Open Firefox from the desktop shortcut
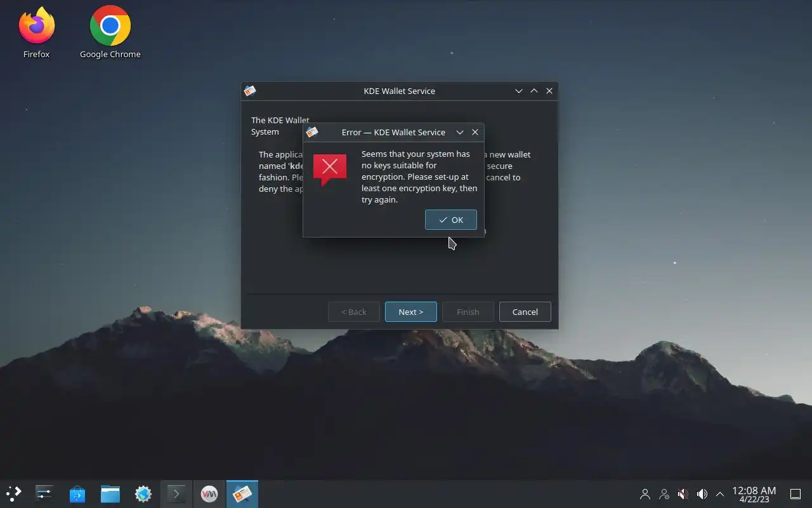The width and height of the screenshot is (812, 508). click(x=36, y=33)
